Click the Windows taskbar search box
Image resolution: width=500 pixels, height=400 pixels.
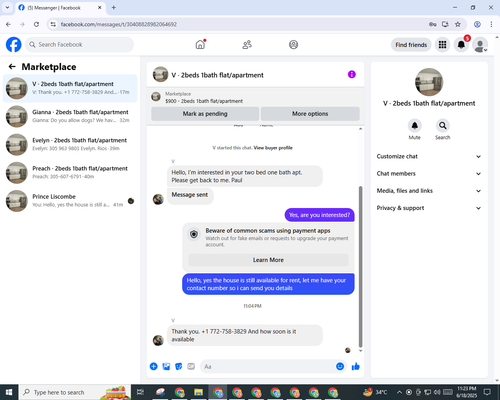(75, 392)
